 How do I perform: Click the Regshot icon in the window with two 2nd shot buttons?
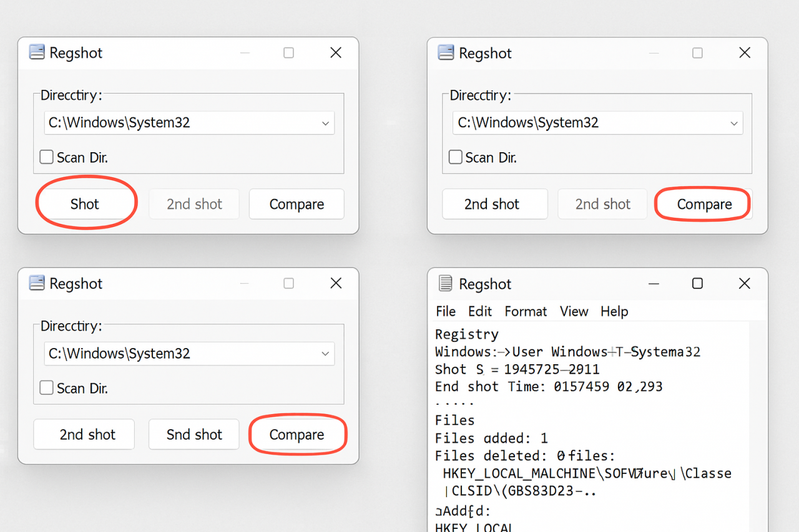click(446, 52)
